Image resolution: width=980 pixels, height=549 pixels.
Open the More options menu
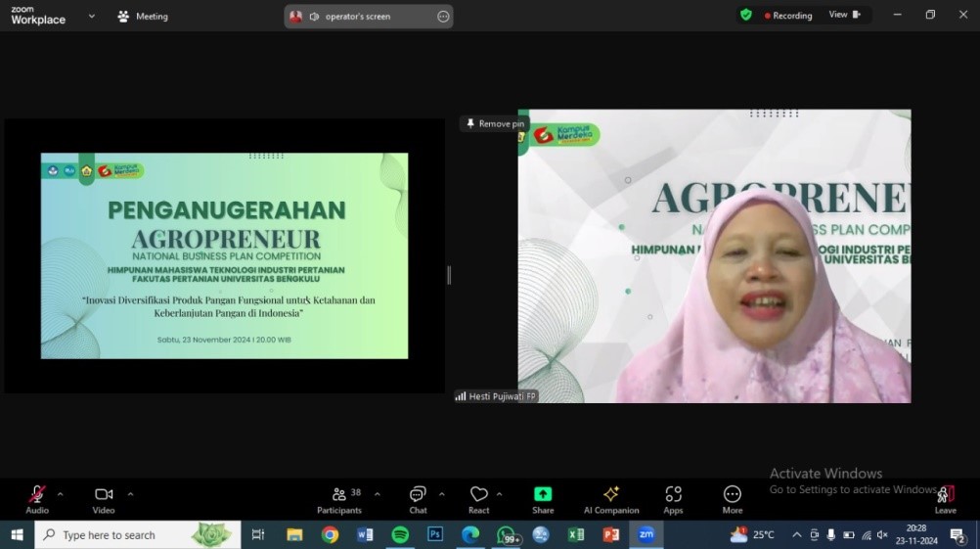[x=732, y=500]
